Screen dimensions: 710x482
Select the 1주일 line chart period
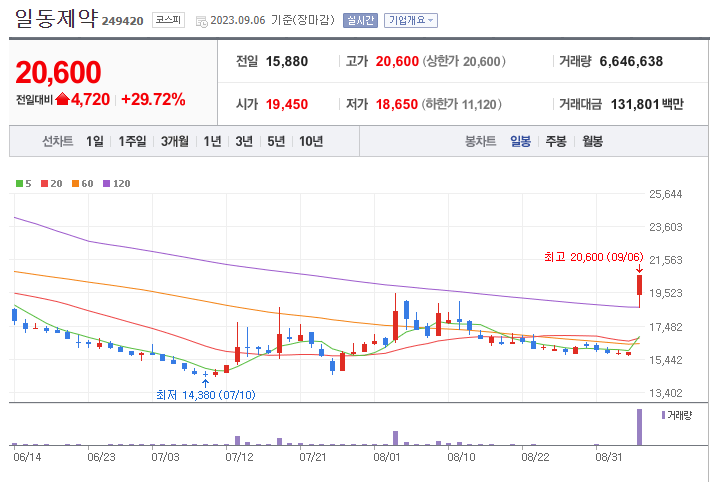tap(132, 141)
